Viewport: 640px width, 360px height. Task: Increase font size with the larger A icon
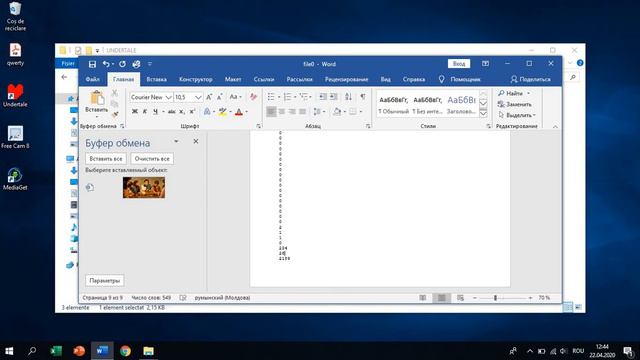tap(209, 97)
